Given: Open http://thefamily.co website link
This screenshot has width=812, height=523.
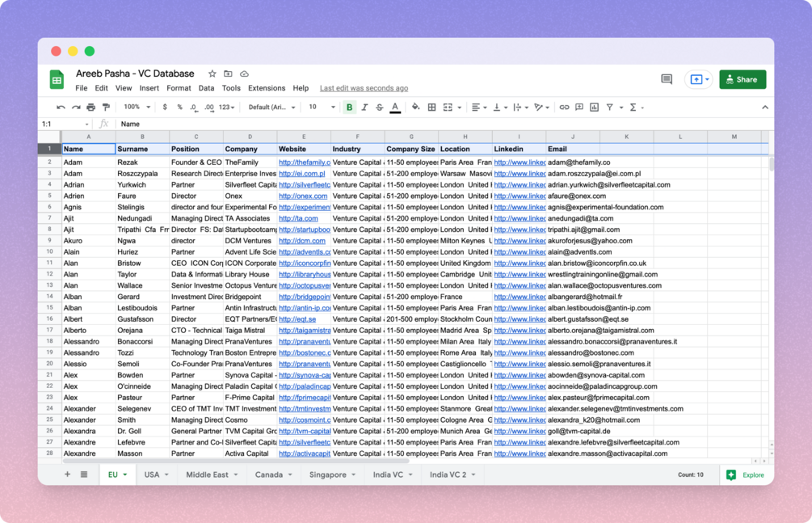Looking at the screenshot, I should pos(305,162).
